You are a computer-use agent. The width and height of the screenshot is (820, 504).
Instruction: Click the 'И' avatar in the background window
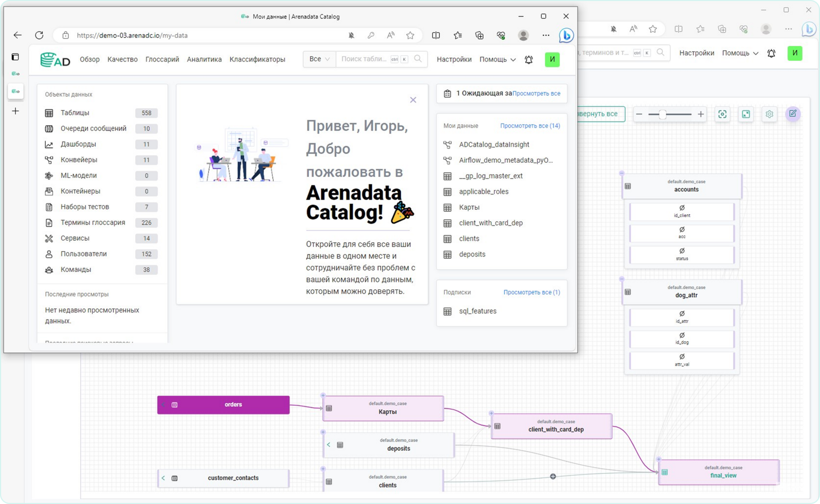[x=795, y=53]
